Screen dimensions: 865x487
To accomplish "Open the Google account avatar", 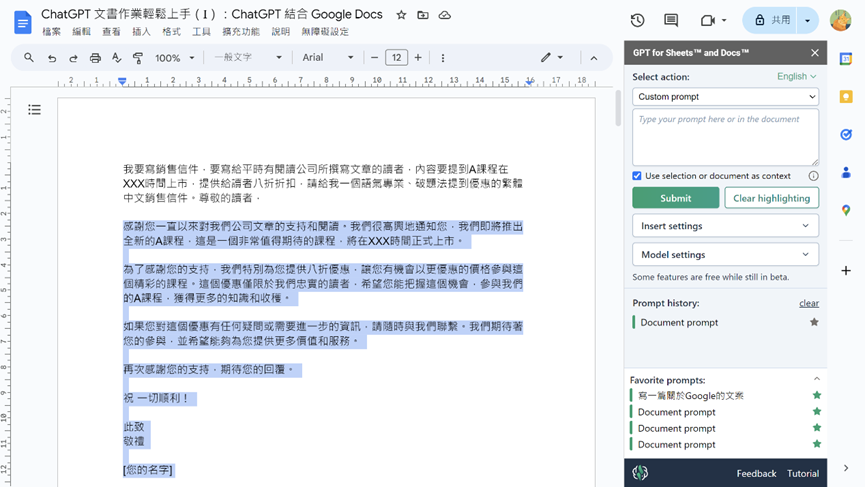I will [840, 20].
